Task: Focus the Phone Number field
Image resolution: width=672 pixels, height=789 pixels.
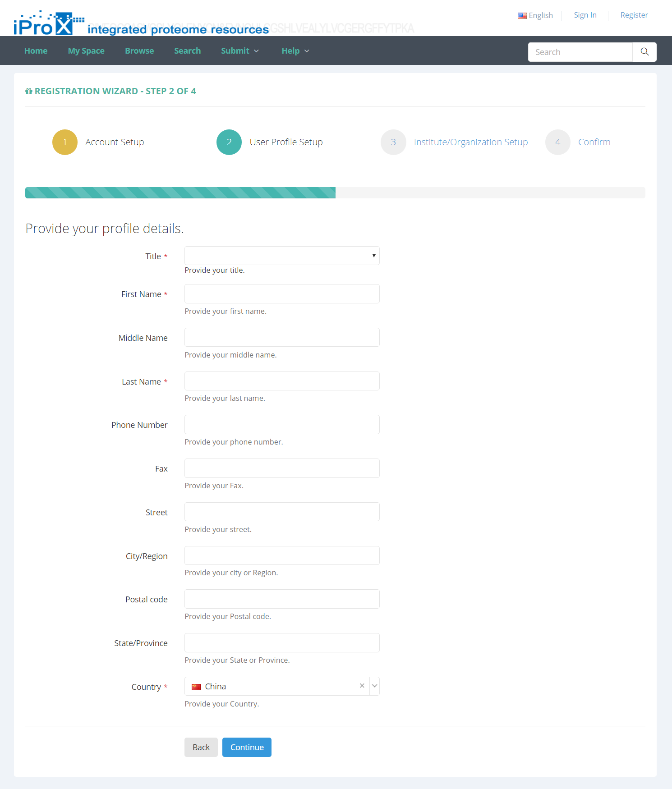Action: coord(282,424)
